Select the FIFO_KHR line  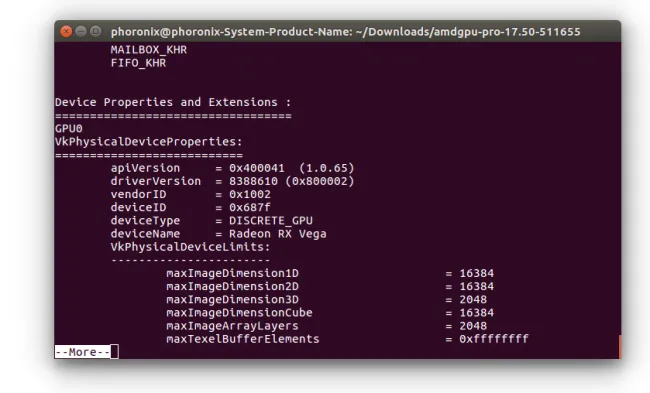tap(138, 63)
